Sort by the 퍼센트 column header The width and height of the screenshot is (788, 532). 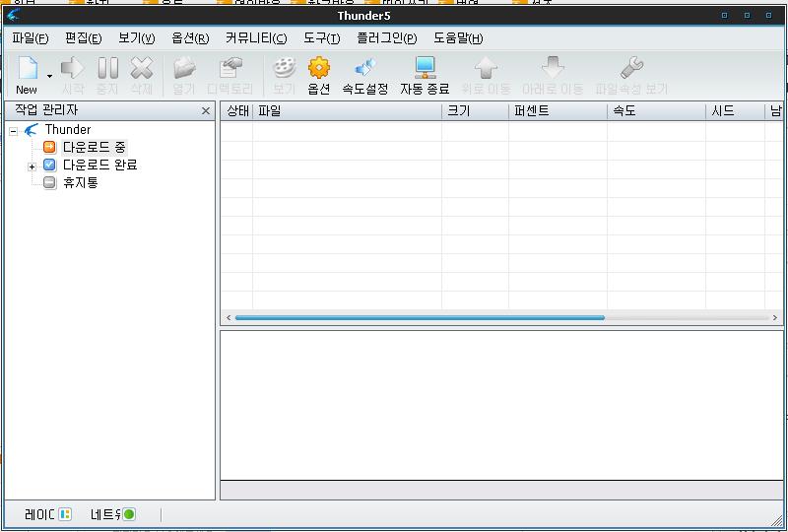[558, 111]
